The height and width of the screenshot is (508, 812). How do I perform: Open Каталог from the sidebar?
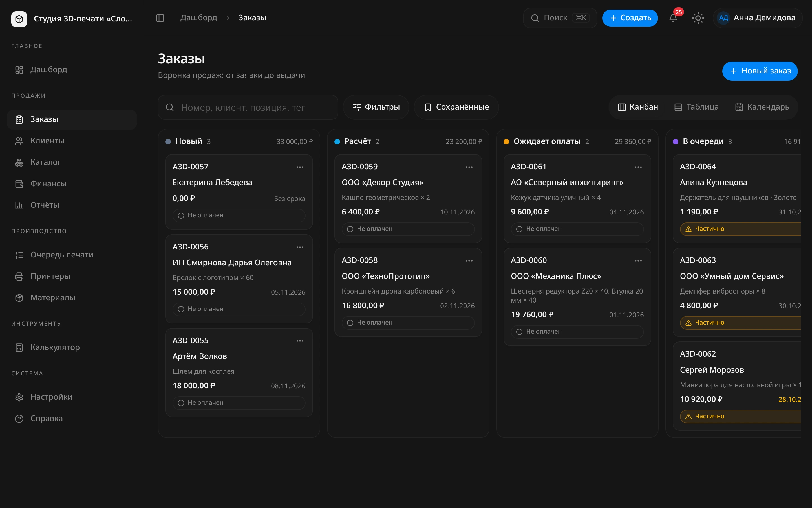click(72, 162)
